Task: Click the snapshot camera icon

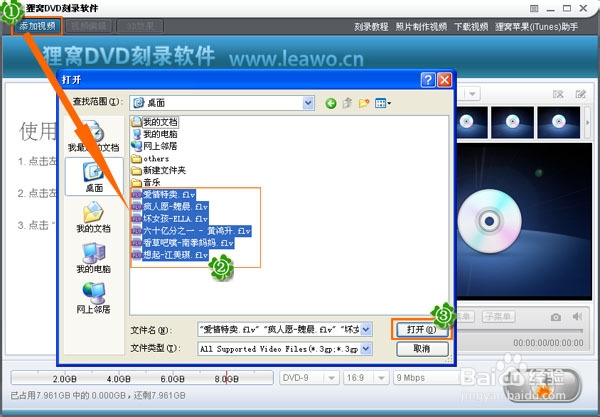Action: [556, 317]
